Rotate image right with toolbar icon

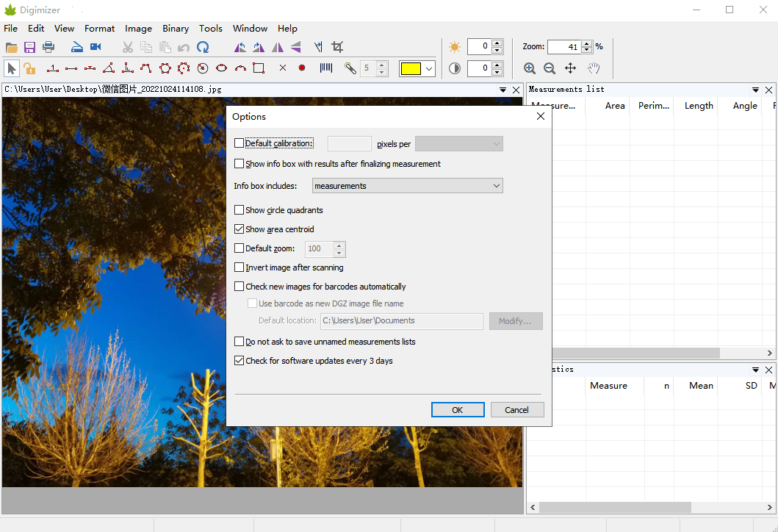259,47
